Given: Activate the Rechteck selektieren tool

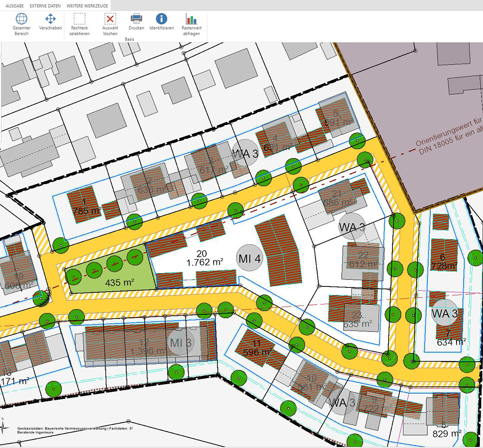Looking at the screenshot, I should (x=79, y=19).
